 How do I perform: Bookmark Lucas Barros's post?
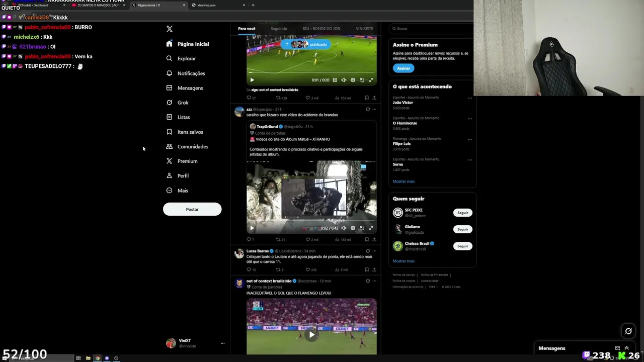point(367,269)
